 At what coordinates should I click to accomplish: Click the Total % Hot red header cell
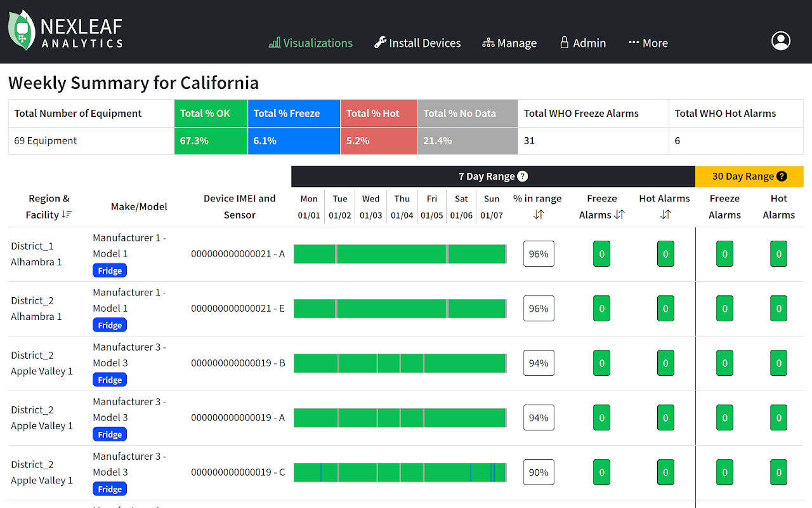[379, 114]
